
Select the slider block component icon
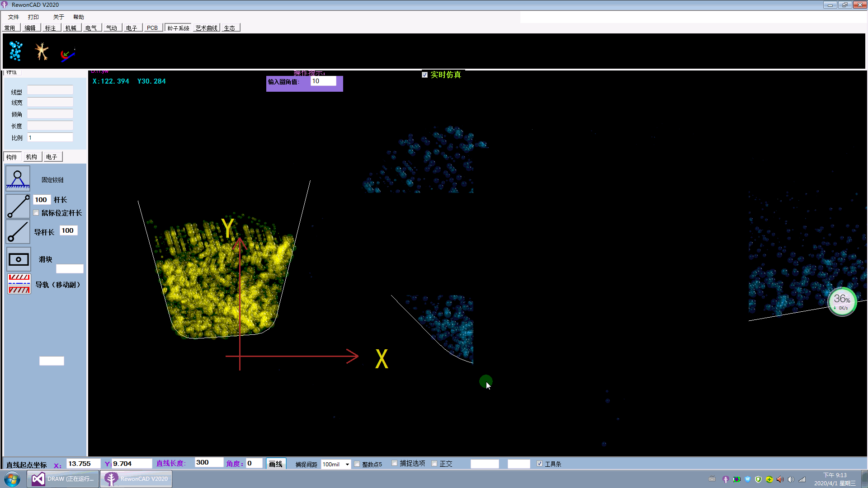pos(19,259)
